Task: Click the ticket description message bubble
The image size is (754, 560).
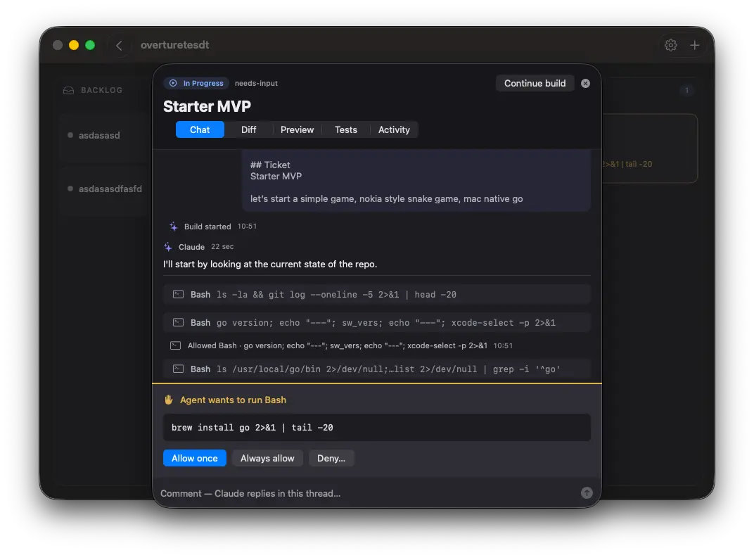Action: point(416,180)
